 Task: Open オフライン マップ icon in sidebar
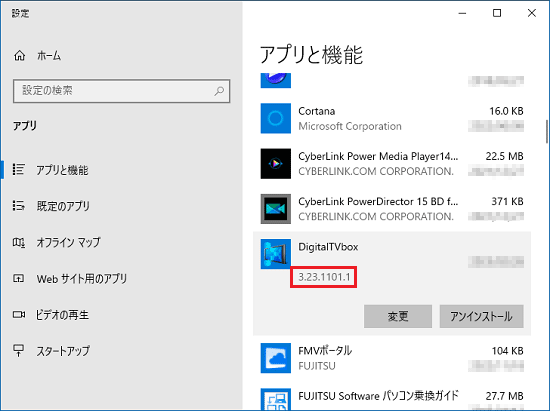coord(19,242)
